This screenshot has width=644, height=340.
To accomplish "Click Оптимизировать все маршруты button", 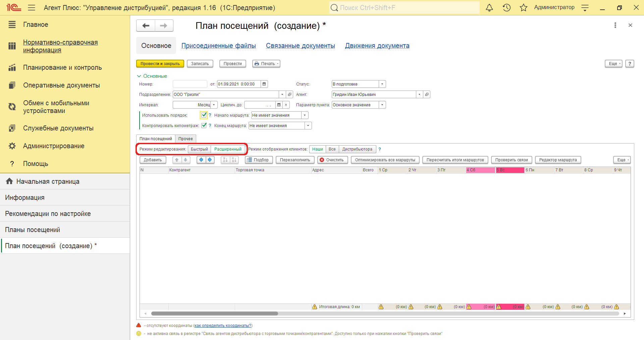I will click(x=385, y=160).
